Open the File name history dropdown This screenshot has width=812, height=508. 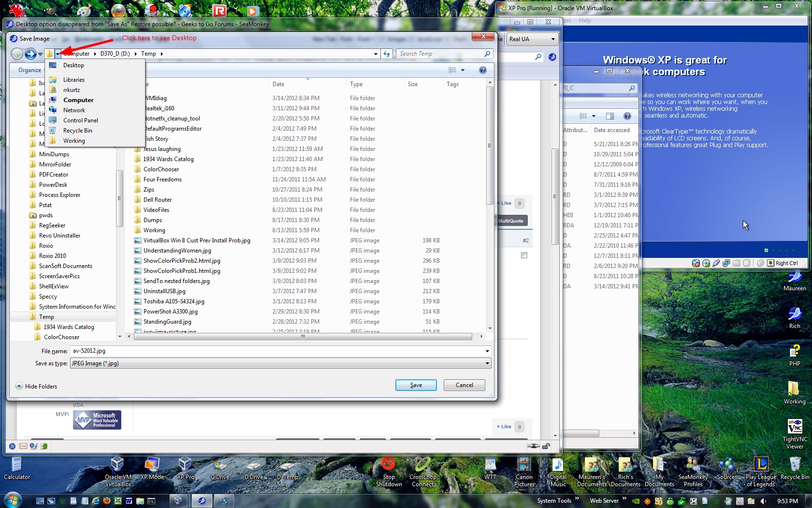tap(487, 351)
